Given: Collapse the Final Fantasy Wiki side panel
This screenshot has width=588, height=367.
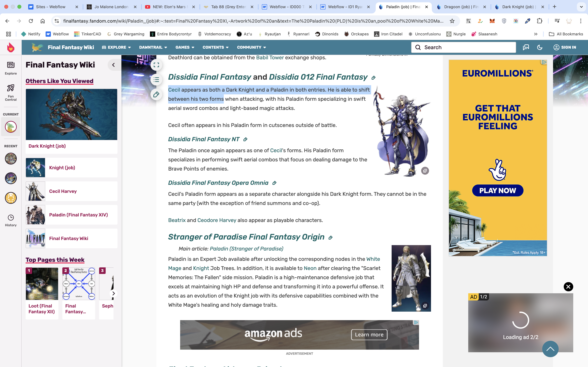Looking at the screenshot, I should click(114, 65).
